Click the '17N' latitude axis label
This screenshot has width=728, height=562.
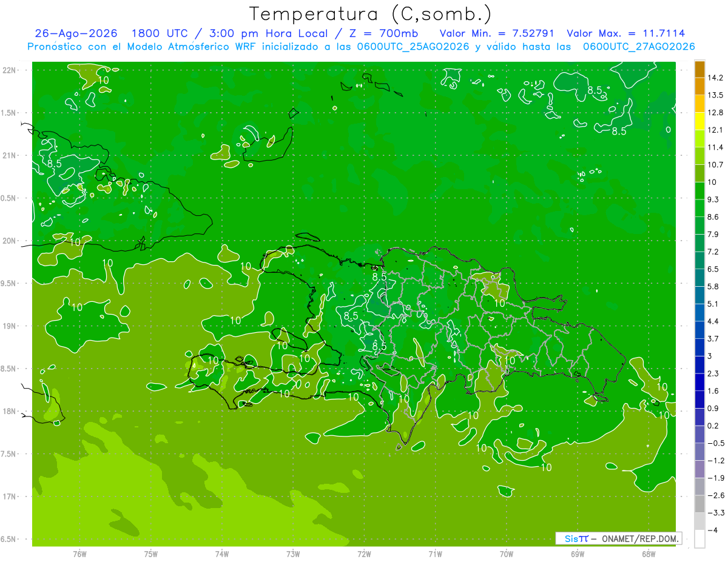(9, 497)
